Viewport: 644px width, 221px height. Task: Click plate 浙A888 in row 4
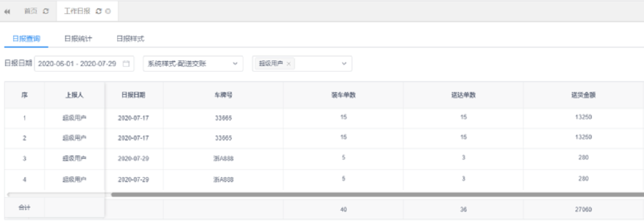(223, 179)
